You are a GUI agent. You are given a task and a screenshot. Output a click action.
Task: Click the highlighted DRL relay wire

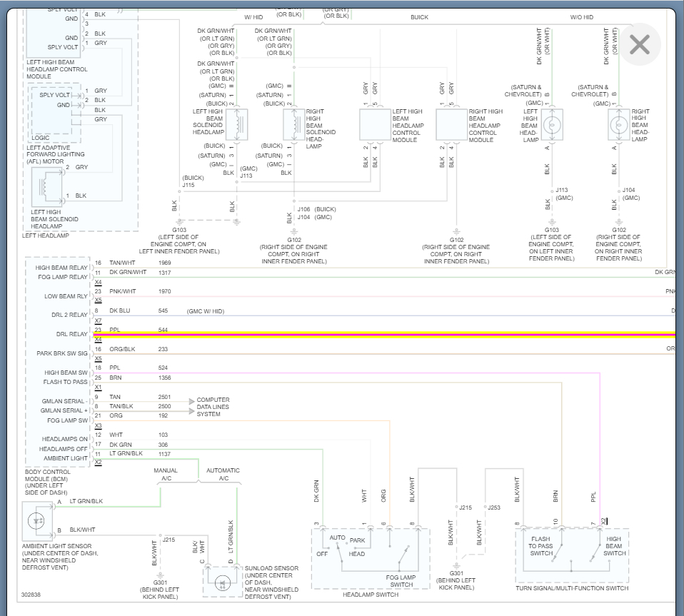click(428, 333)
